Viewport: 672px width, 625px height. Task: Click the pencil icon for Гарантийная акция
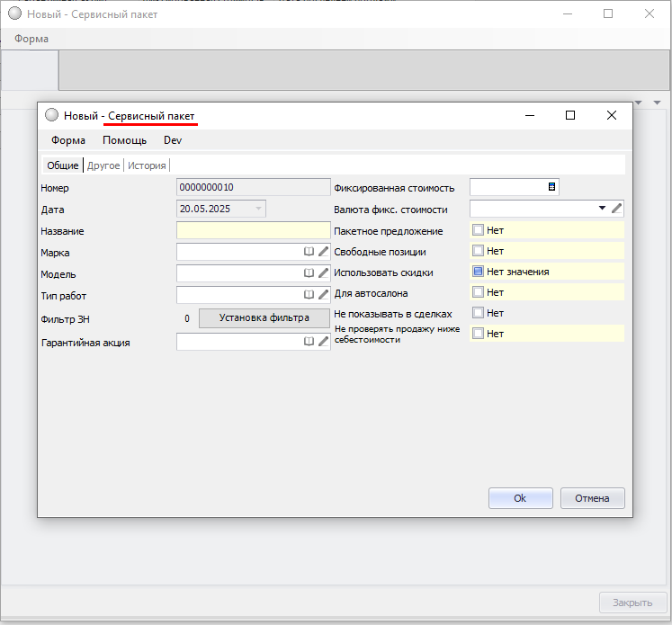tap(324, 342)
